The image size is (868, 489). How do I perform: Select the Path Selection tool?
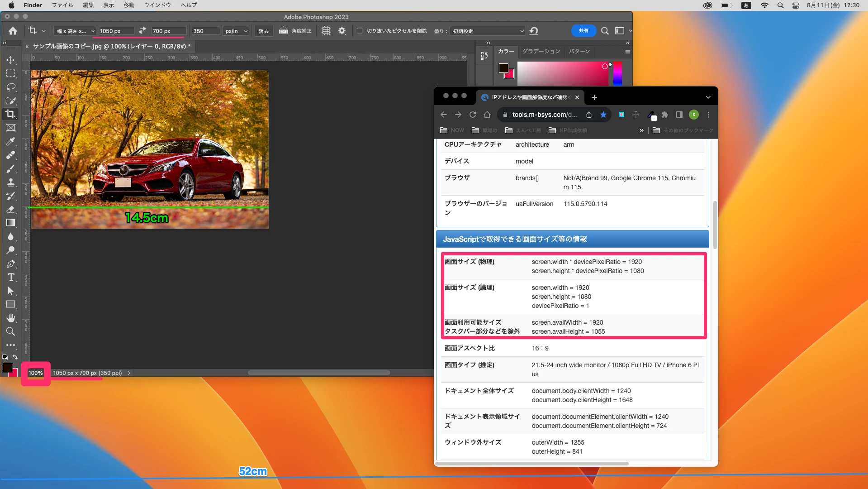point(10,291)
